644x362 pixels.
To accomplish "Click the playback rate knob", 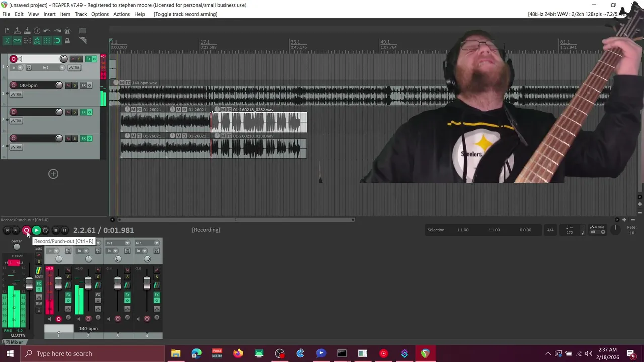I will pyautogui.click(x=615, y=229).
